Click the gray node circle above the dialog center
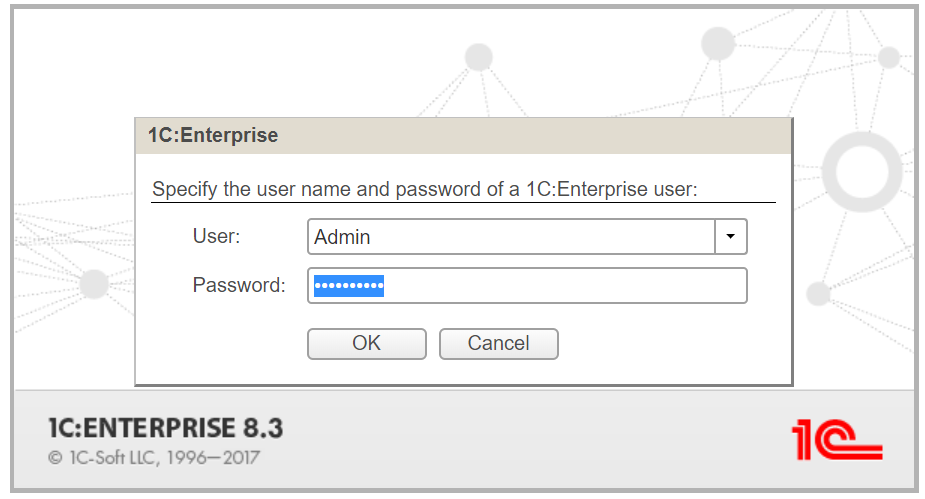Image resolution: width=925 pixels, height=499 pixels. click(478, 57)
